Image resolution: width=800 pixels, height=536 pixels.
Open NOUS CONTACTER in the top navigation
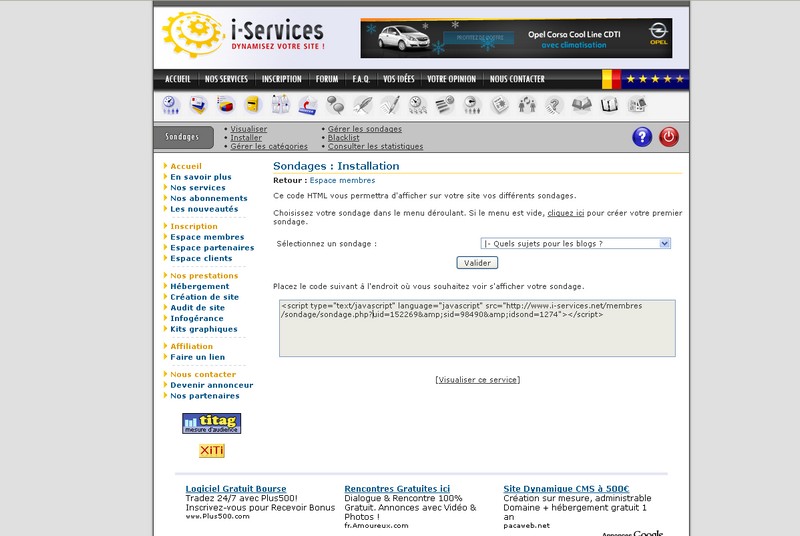517,79
